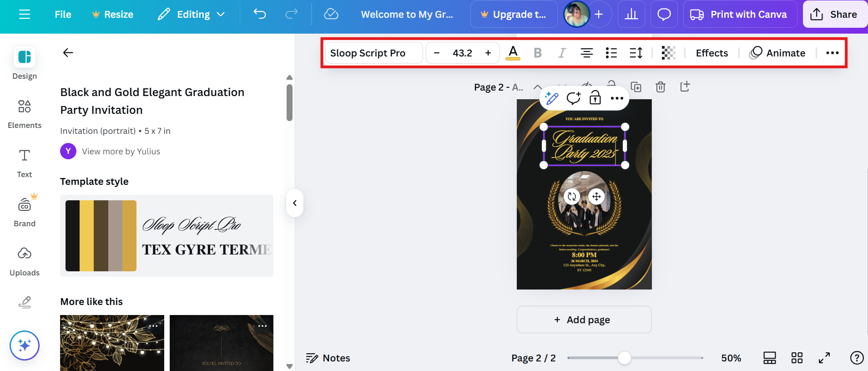Open the text spacing options

pyautogui.click(x=636, y=53)
